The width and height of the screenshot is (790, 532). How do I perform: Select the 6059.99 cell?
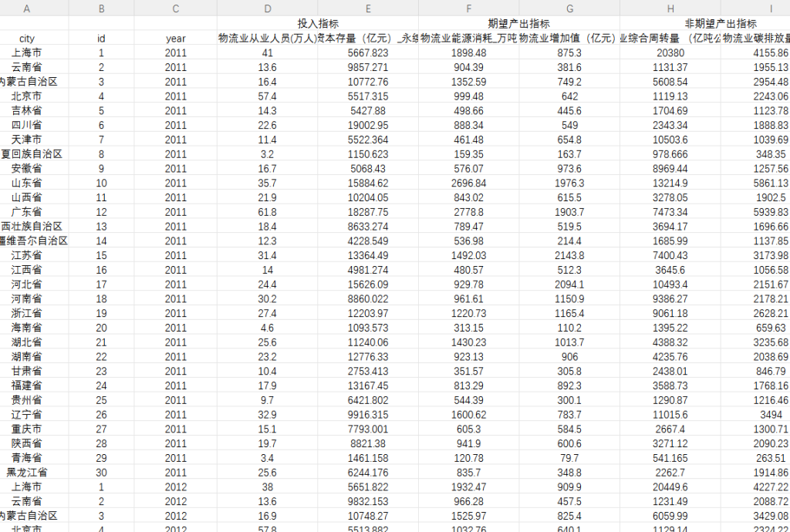click(x=670, y=517)
